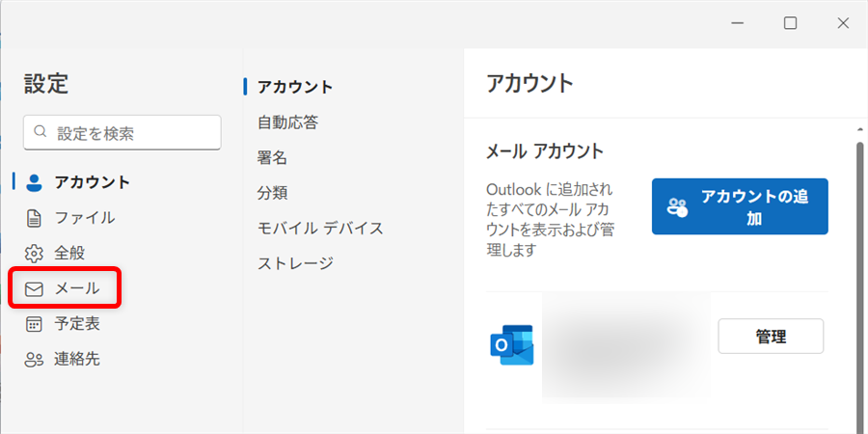Click the 連絡先 people icon
This screenshot has height=434, width=868.
tap(35, 360)
